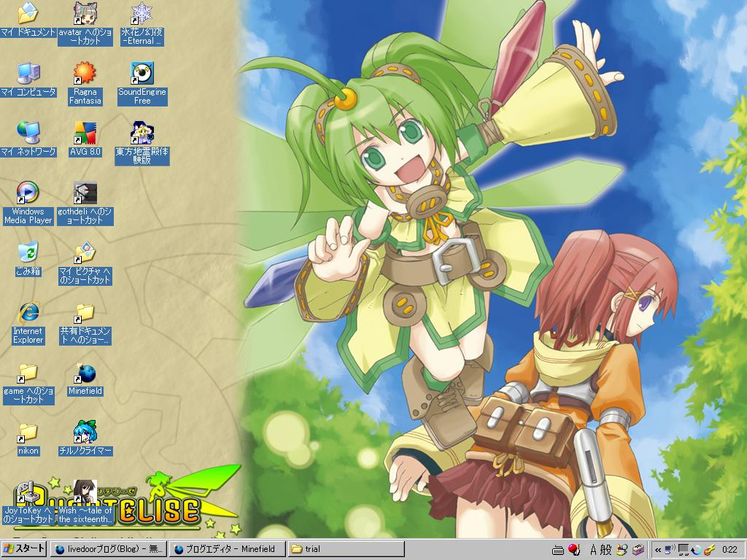Select the 氷花ノ幻夜 -Eternal snowflake icon
Image resolution: width=747 pixels, height=560 pixels.
coord(142,13)
